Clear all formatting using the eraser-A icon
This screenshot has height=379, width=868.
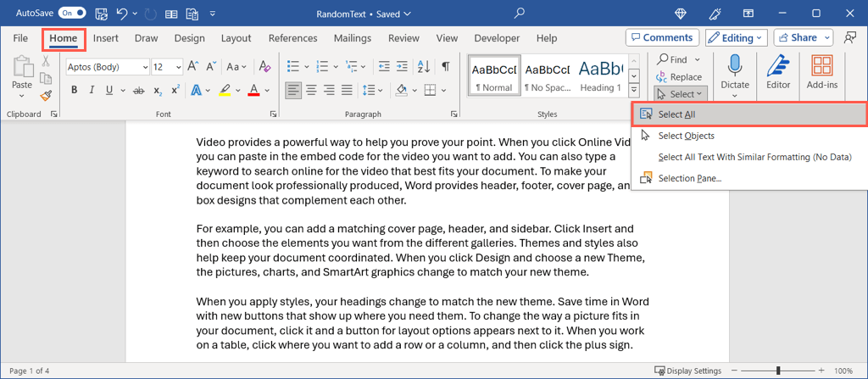tap(265, 66)
